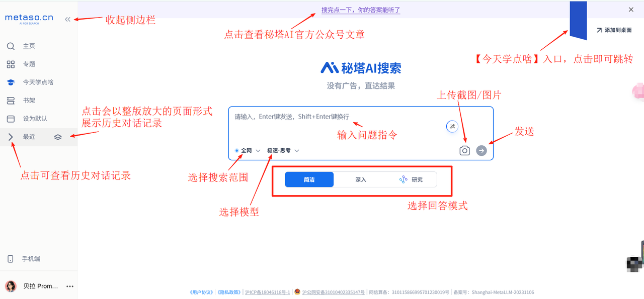Open 今天学点啥 graduation cap icon
The width and height of the screenshot is (644, 299).
[x=11, y=82]
